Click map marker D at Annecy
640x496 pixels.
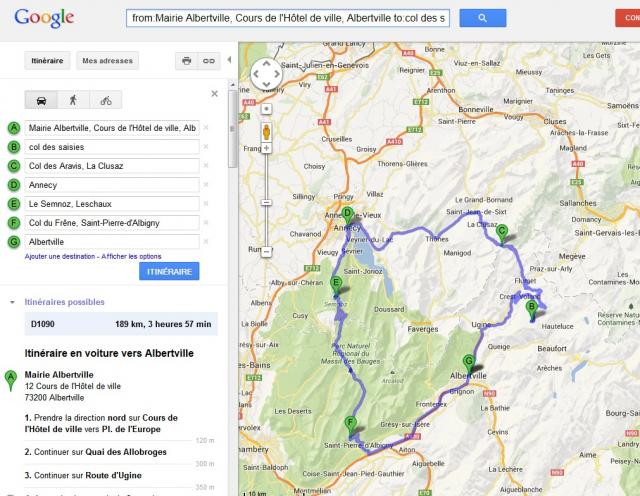(x=347, y=216)
